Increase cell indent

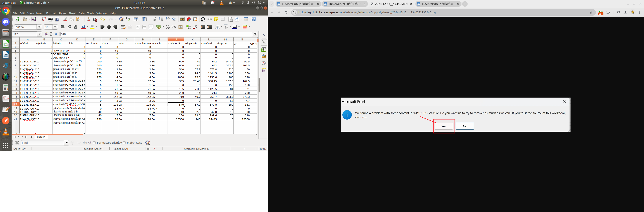pos(203,27)
